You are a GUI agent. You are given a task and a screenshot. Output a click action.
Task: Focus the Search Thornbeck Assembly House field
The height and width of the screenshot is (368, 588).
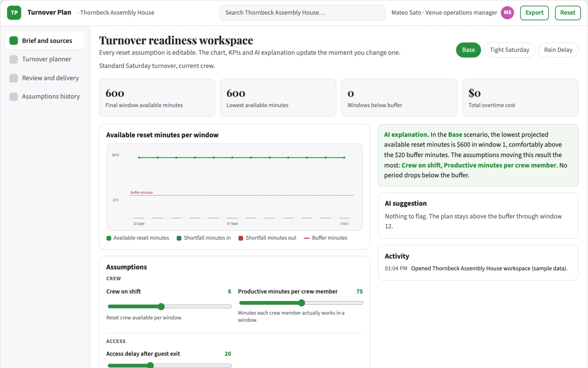pyautogui.click(x=302, y=13)
